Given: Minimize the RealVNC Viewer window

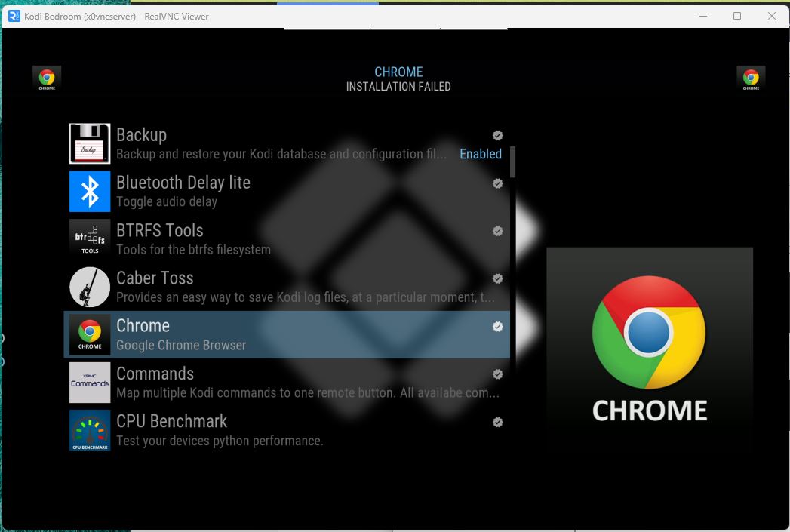Looking at the screenshot, I should pos(703,16).
